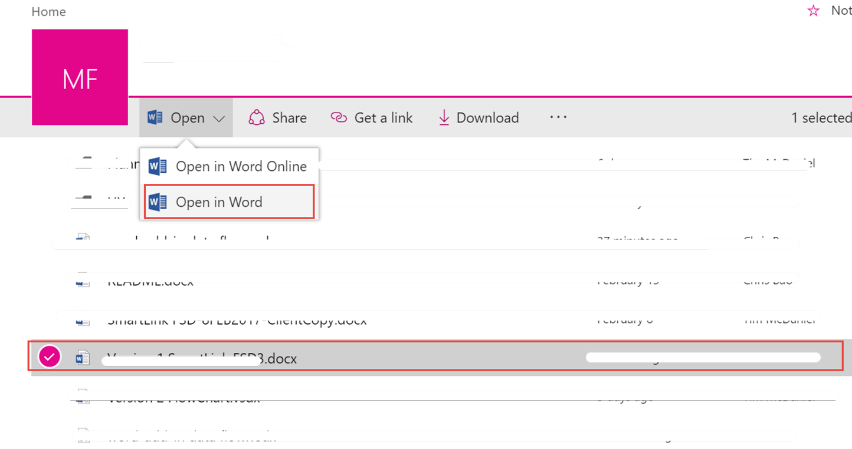Image resolution: width=852 pixels, height=449 pixels.
Task: Expand the Open dropdown chevron
Action: pyautogui.click(x=219, y=118)
